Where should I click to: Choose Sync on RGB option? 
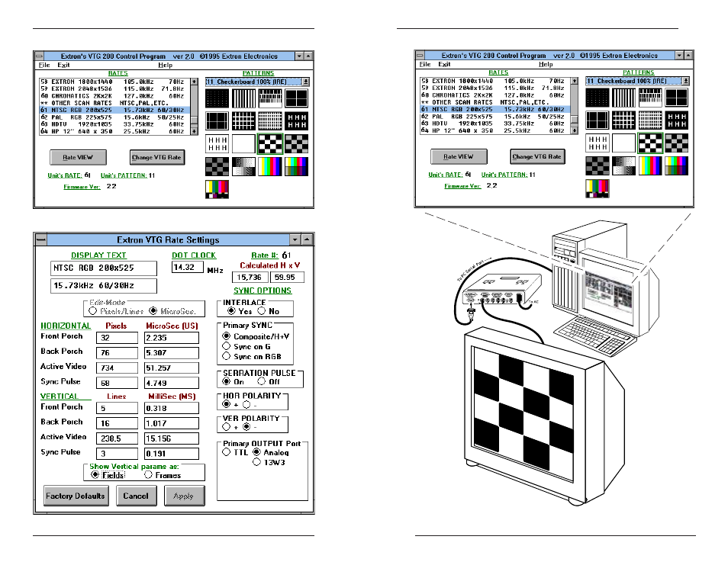pyautogui.click(x=226, y=356)
